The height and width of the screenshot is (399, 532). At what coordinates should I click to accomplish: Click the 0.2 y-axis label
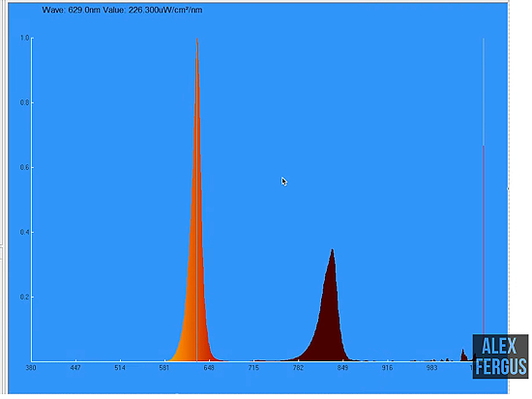(x=25, y=297)
